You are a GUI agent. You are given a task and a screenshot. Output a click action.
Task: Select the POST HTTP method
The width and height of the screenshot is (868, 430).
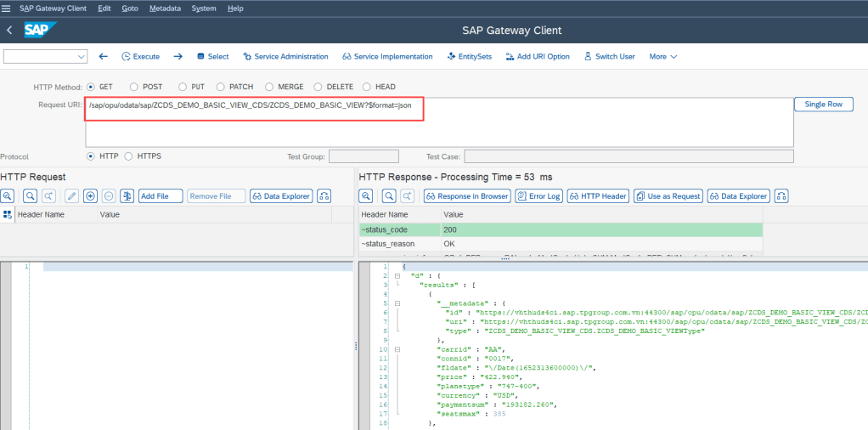134,87
